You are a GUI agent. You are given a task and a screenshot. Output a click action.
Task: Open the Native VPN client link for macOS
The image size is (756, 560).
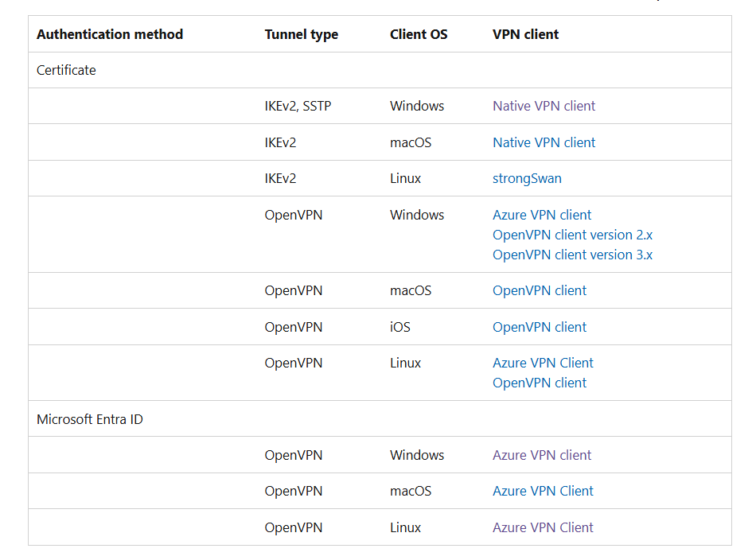pos(544,142)
